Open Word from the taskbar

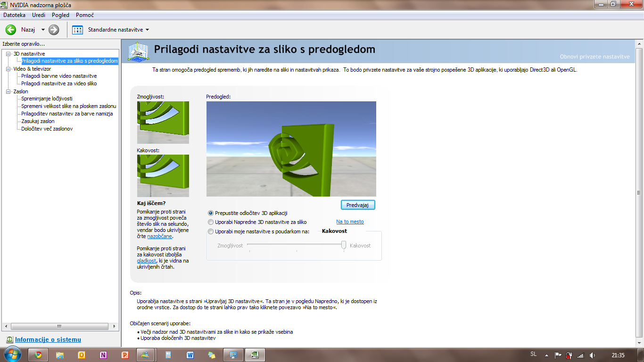click(190, 355)
